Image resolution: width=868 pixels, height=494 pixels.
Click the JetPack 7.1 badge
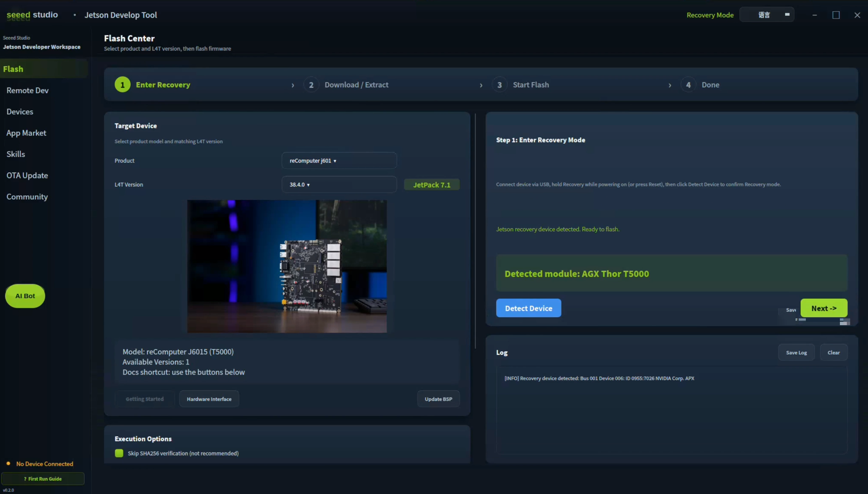pos(432,185)
